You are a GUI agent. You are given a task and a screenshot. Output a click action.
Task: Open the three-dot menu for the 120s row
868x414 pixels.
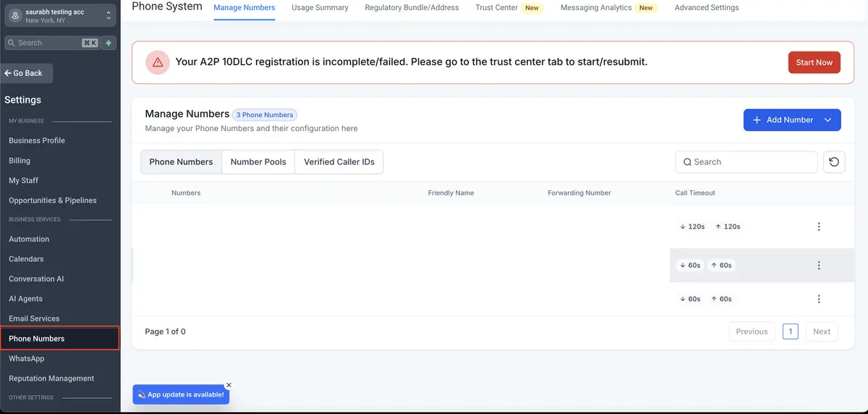[819, 227]
